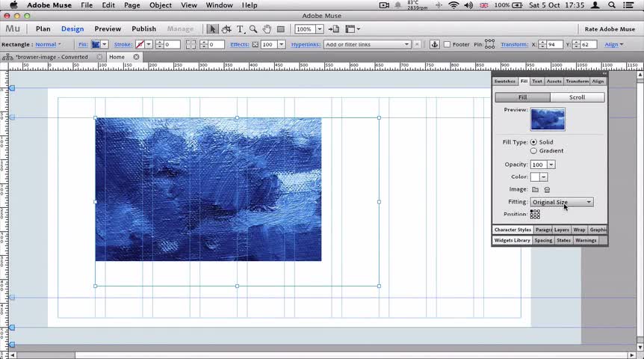644x359 pixels.
Task: Open the Align link
Action: pos(611,44)
